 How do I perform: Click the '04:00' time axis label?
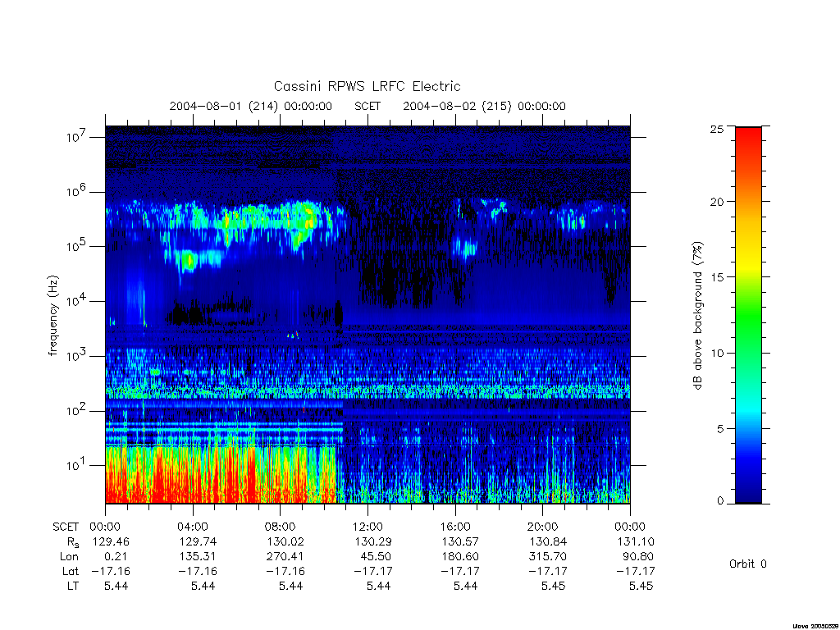(x=192, y=527)
